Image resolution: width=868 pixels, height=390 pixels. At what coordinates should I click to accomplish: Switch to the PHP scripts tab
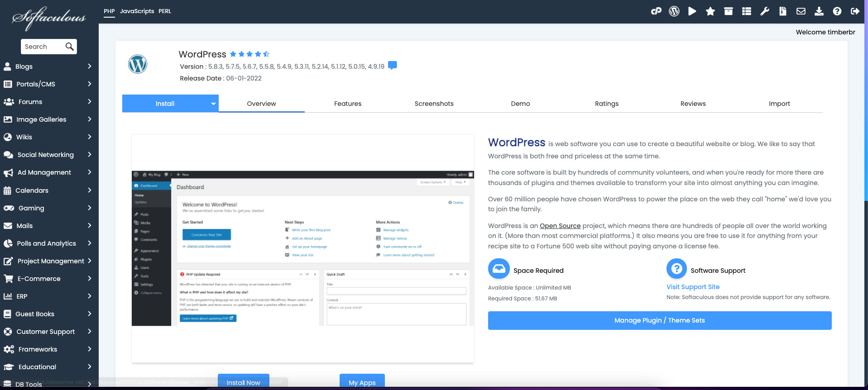point(109,11)
